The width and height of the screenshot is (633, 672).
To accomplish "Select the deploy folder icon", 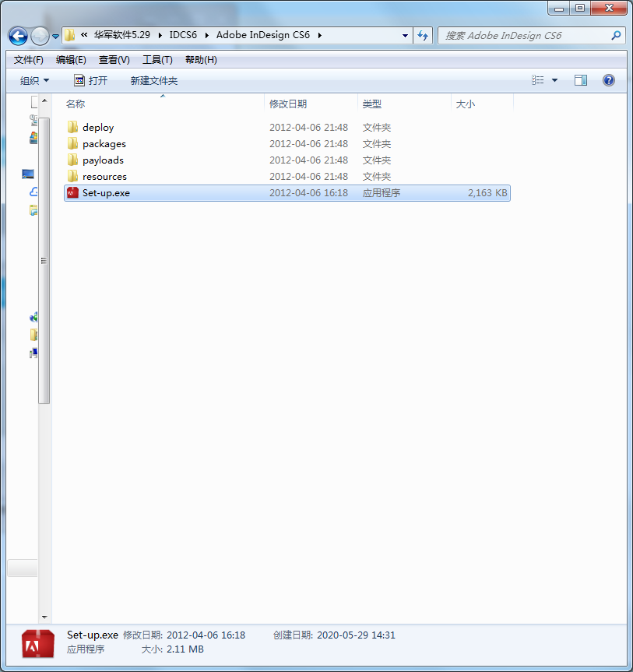I will [x=72, y=127].
